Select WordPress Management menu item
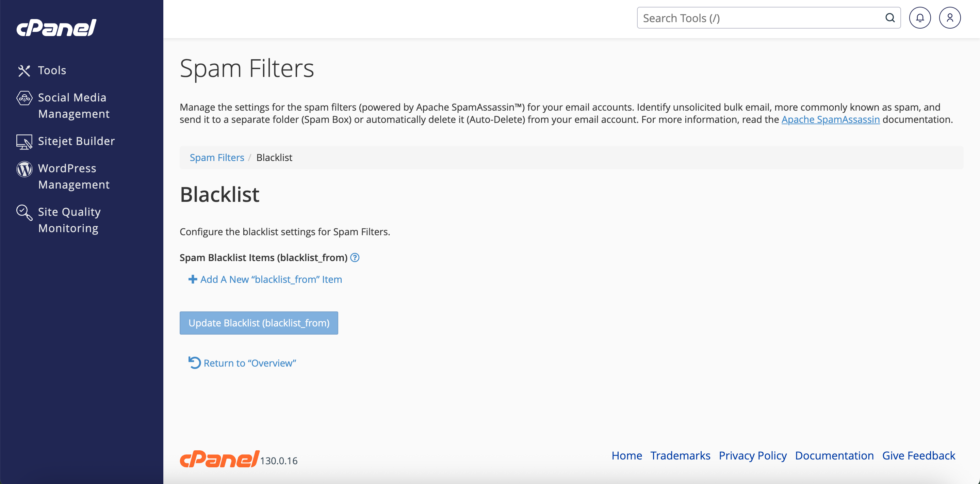980x484 pixels. point(74,176)
